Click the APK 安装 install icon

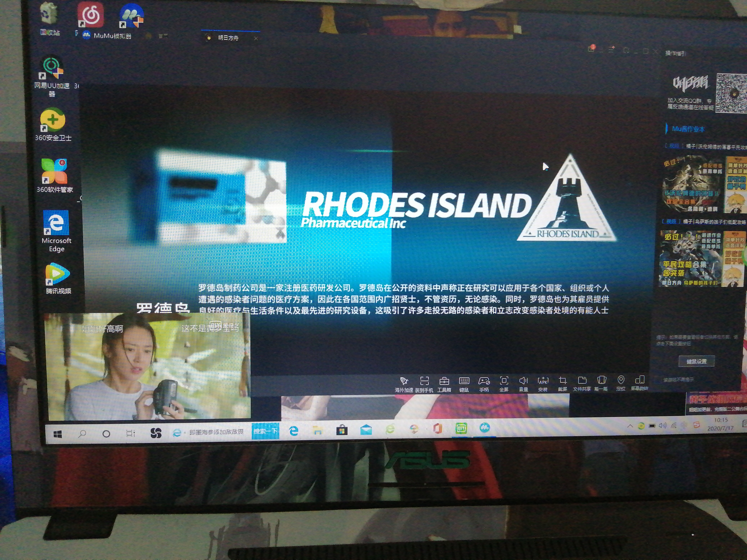(x=543, y=384)
